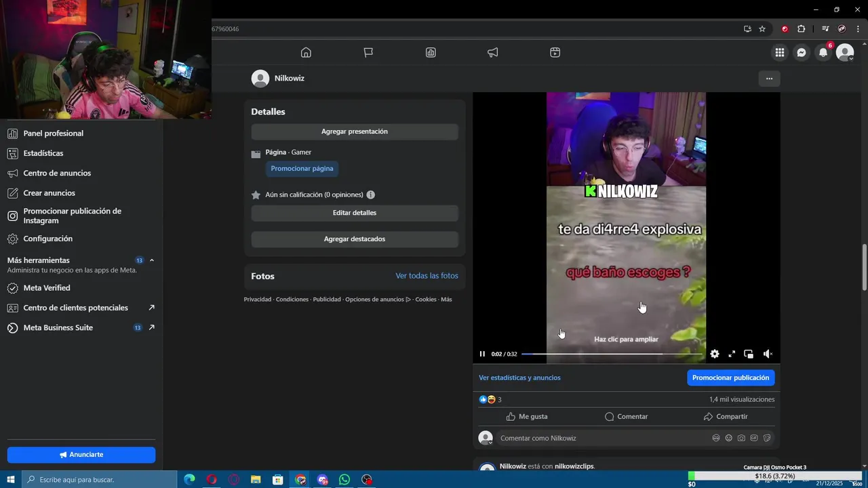Share the post with Compartir
Image resolution: width=868 pixels, height=488 pixels.
[x=726, y=416]
